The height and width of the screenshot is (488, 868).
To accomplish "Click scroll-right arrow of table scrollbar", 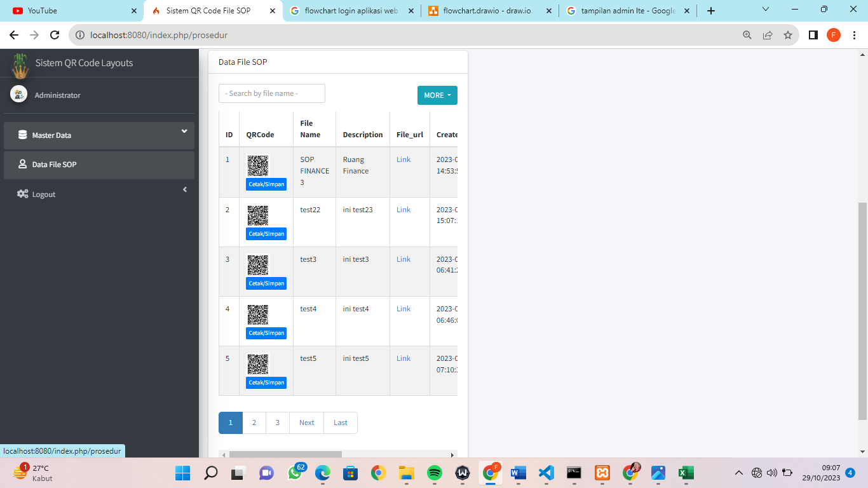I will coord(452,454).
